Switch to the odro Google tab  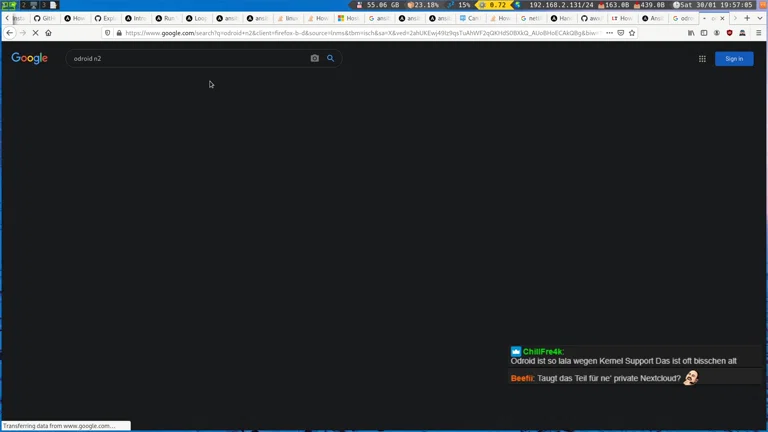coord(683,18)
